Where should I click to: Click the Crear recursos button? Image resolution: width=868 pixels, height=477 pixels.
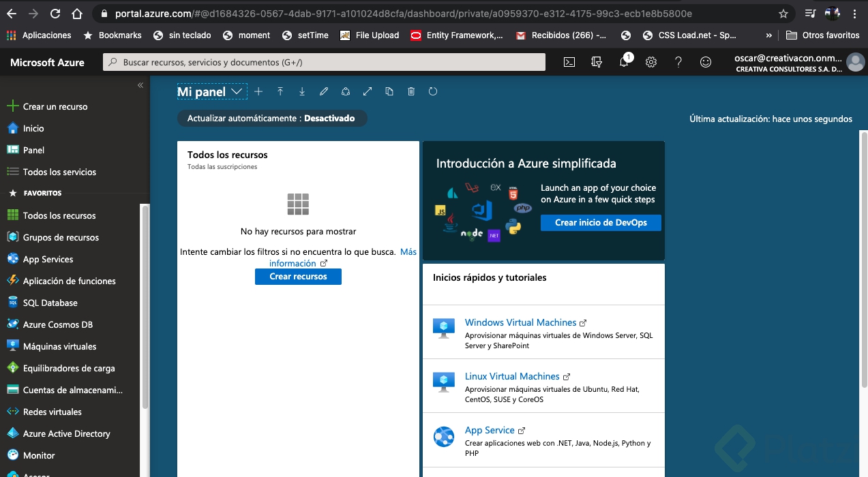pyautogui.click(x=298, y=277)
